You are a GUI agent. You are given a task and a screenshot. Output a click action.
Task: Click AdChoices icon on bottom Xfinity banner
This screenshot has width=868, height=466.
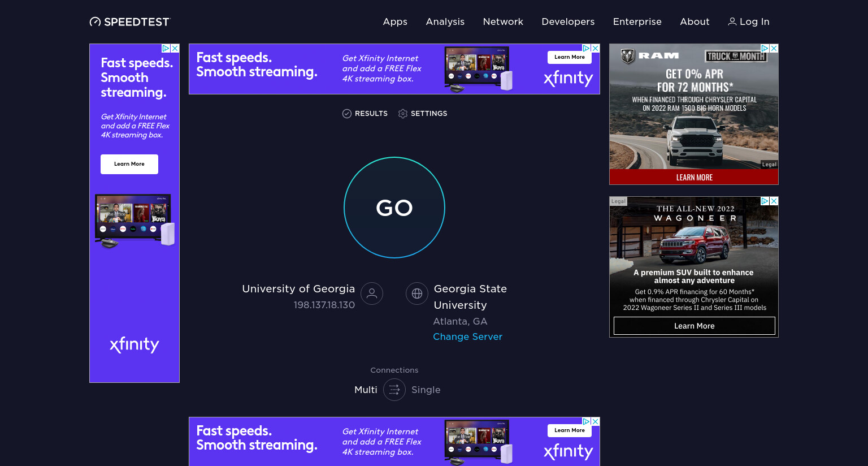tap(586, 421)
